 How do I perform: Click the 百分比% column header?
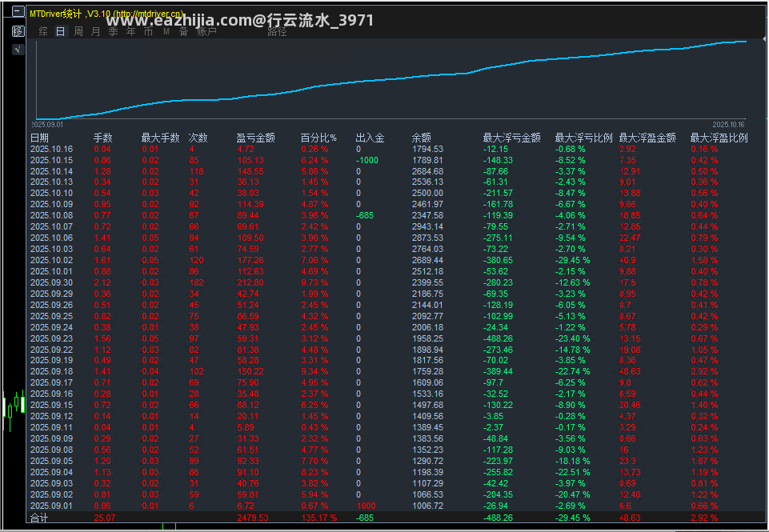pyautogui.click(x=318, y=138)
